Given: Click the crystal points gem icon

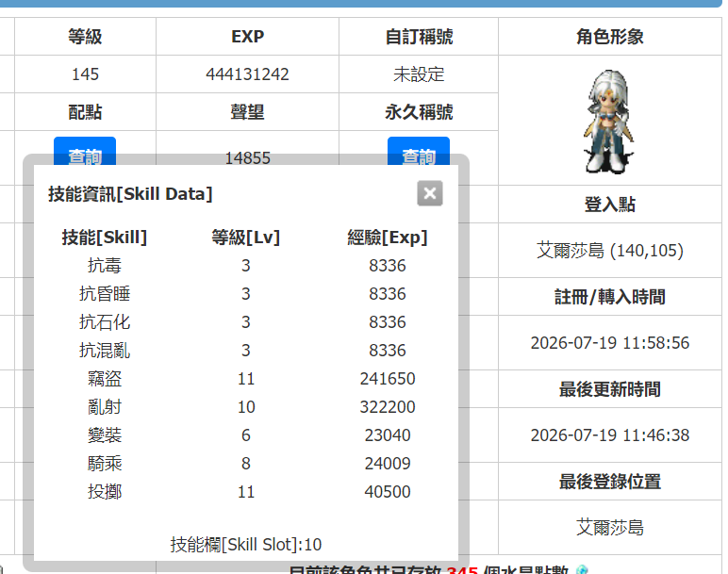Looking at the screenshot, I should click(581, 570).
